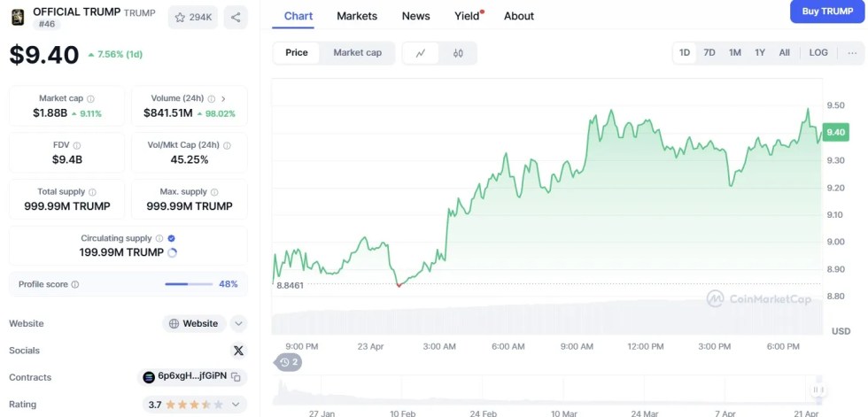
Task: Select the candlestick chart type icon
Action: click(458, 53)
